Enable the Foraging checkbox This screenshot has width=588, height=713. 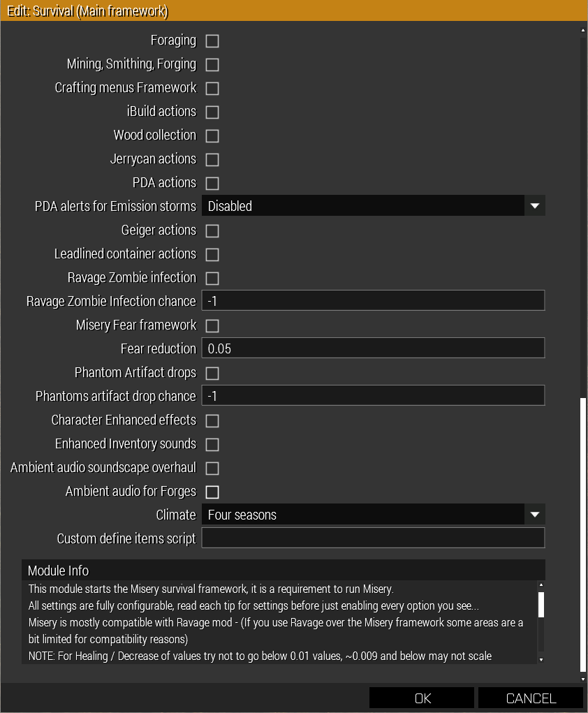(212, 41)
